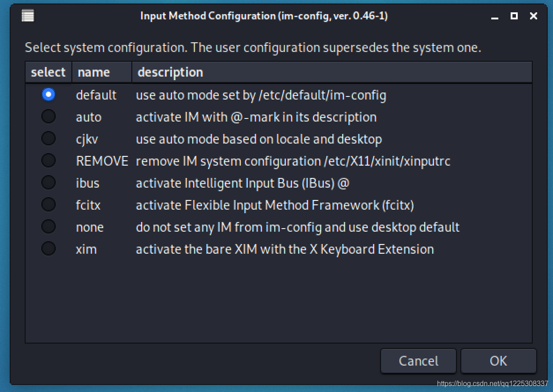Click the select column header

(48, 72)
